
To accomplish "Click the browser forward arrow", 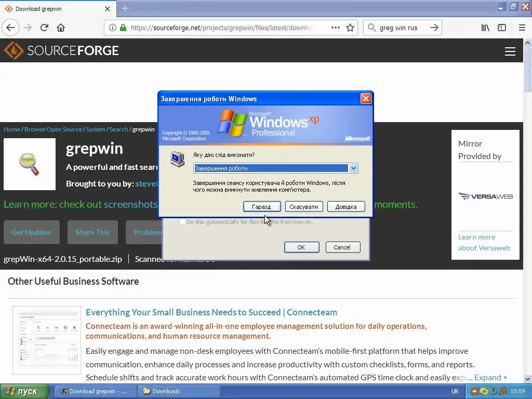I will 28,28.
